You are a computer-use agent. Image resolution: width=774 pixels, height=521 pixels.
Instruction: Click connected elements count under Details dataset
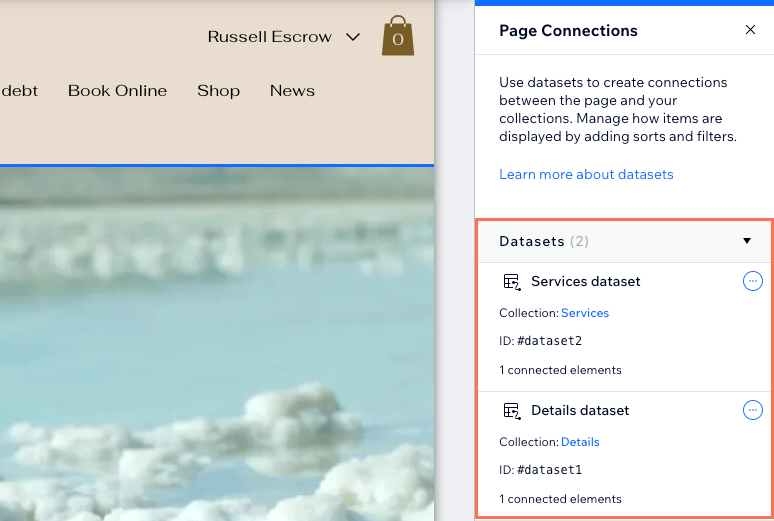click(x=560, y=499)
